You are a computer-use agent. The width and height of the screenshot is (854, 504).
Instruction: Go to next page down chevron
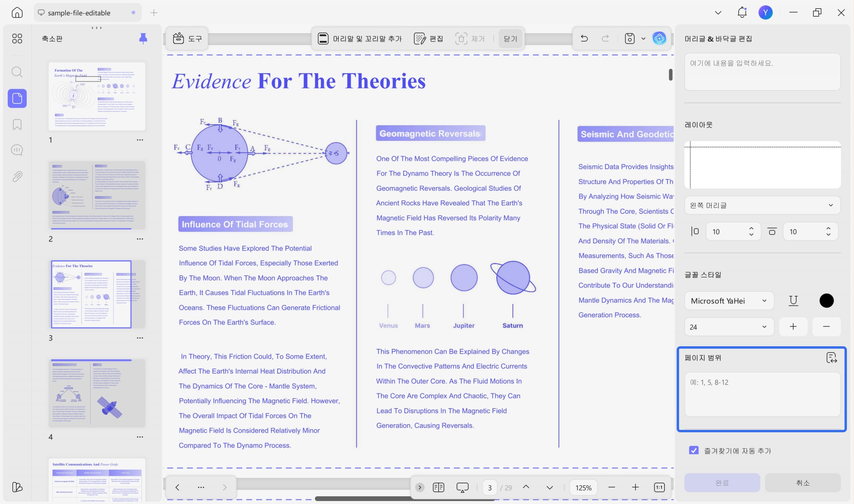click(549, 488)
